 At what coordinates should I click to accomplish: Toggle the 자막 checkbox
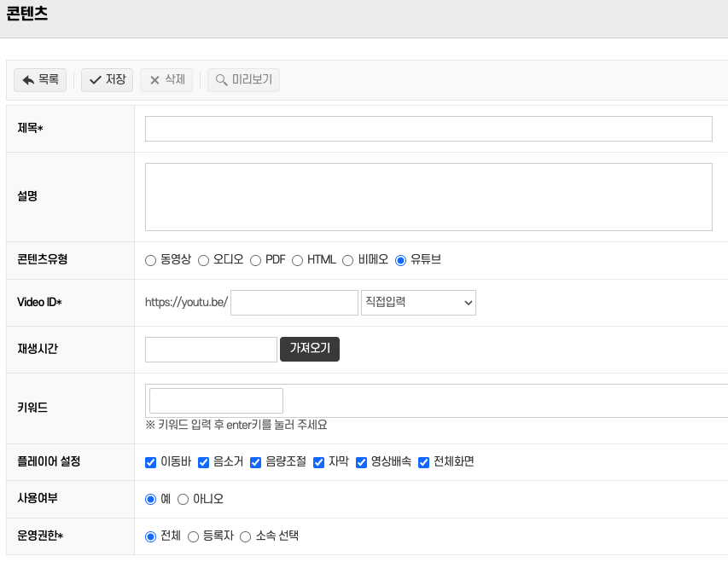pyautogui.click(x=319, y=462)
